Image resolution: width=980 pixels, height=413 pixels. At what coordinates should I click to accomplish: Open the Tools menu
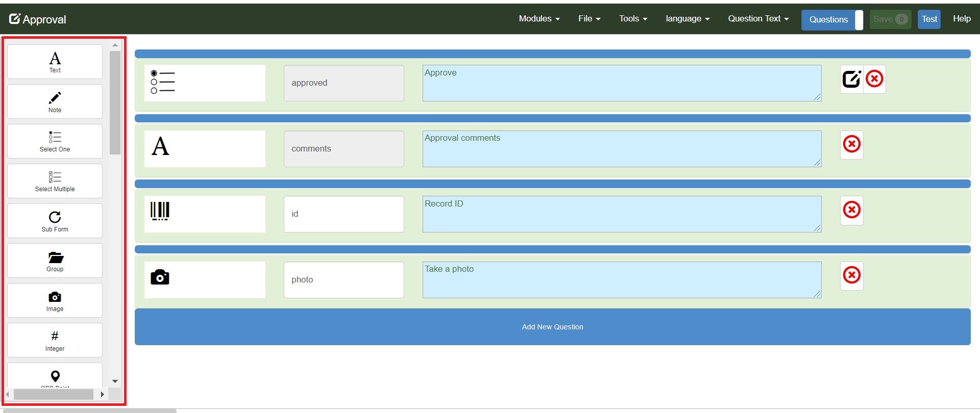click(633, 19)
